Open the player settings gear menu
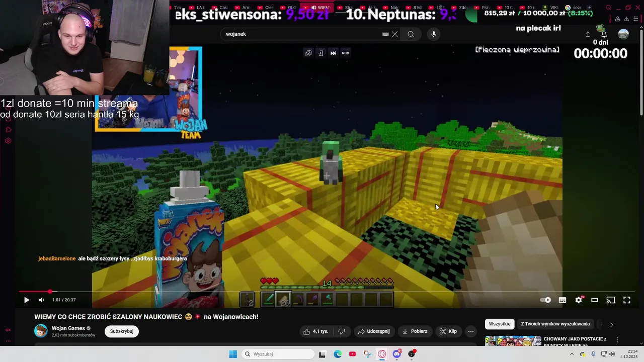Viewport: 644px width, 362px height. (x=579, y=300)
